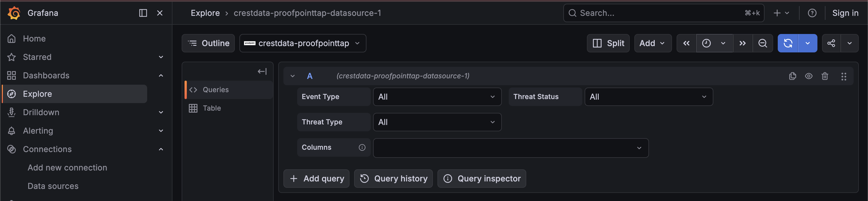
Task: Click the Add query button
Action: [x=316, y=178]
